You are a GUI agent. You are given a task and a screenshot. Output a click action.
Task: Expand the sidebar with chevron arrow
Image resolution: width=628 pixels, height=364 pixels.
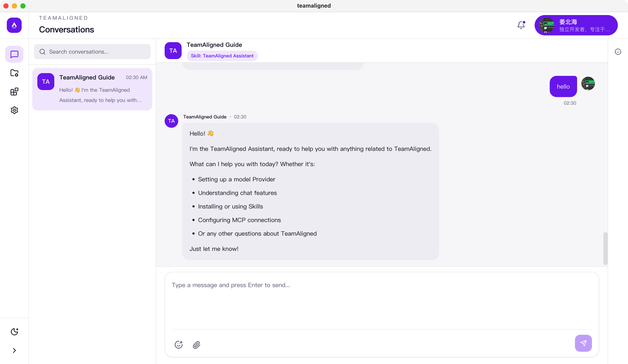(14, 350)
